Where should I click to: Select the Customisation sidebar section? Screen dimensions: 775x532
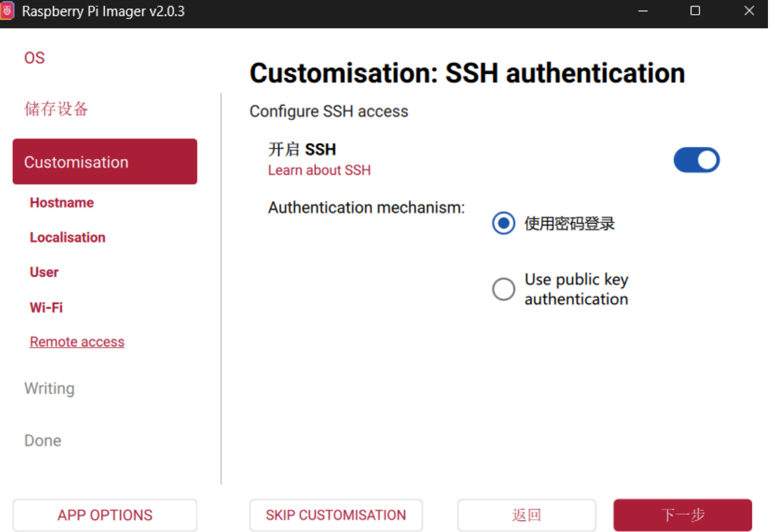click(105, 162)
